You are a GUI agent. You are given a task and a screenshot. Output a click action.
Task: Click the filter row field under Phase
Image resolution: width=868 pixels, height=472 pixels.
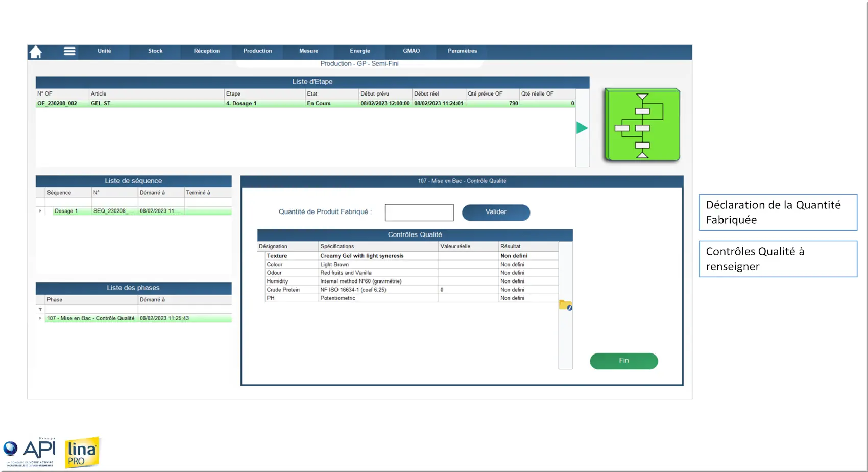pos(91,309)
